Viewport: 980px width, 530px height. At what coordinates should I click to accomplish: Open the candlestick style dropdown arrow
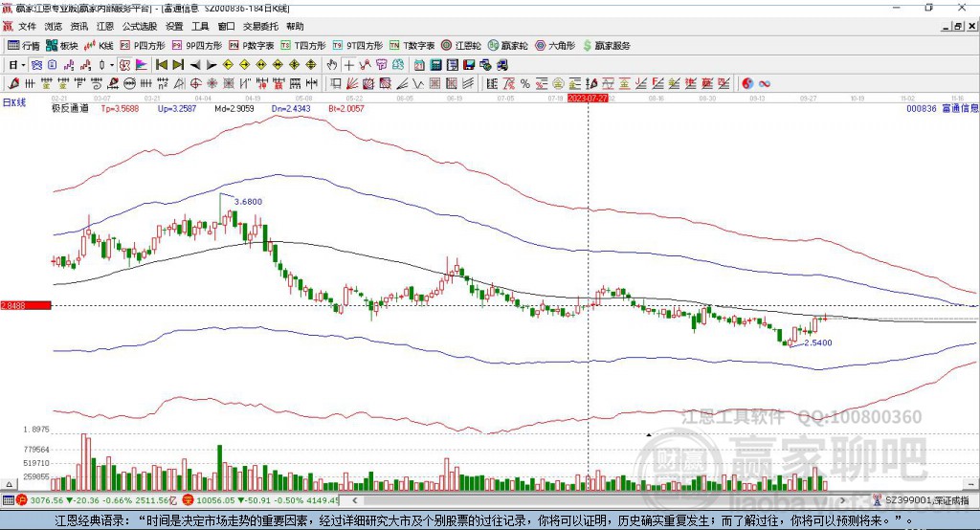click(111, 65)
